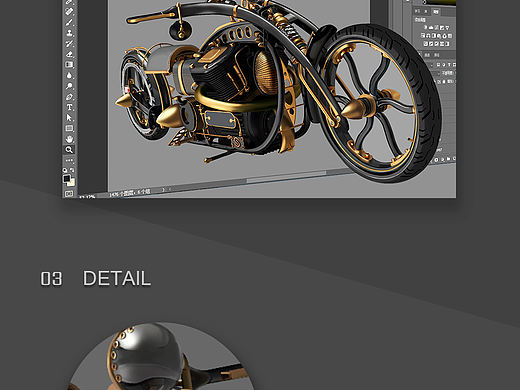This screenshot has height=390, width=520.
Task: Add a Channel Mixer adjustment
Action: pyautogui.click(x=444, y=36)
